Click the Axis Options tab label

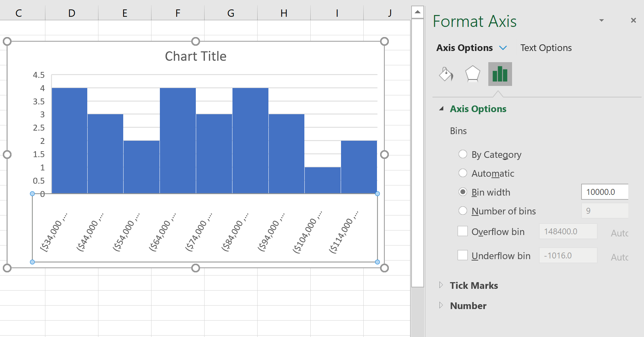click(x=464, y=47)
